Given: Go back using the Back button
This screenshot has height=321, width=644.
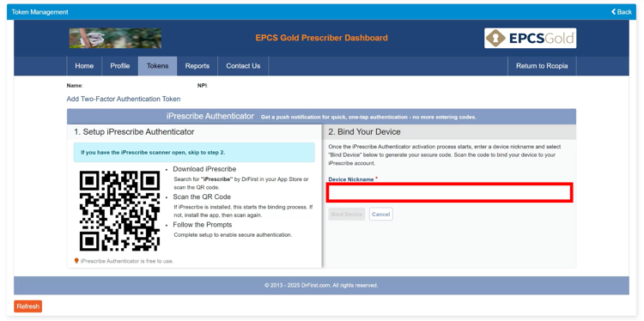Looking at the screenshot, I should 622,12.
